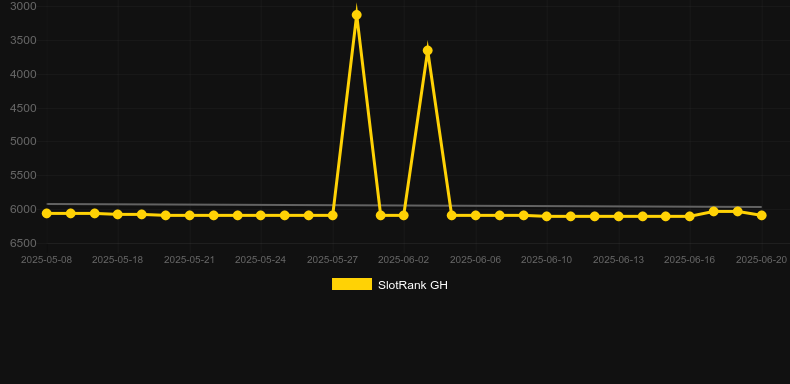Select the second peak data point near 3650
Viewport: 790px width, 384px height.
pyautogui.click(x=428, y=50)
